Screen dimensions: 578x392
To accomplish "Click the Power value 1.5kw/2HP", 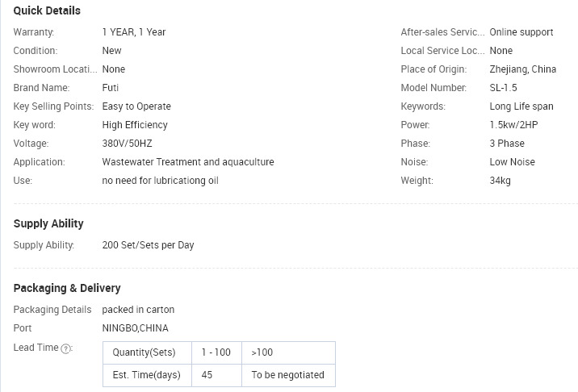I will tap(513, 125).
